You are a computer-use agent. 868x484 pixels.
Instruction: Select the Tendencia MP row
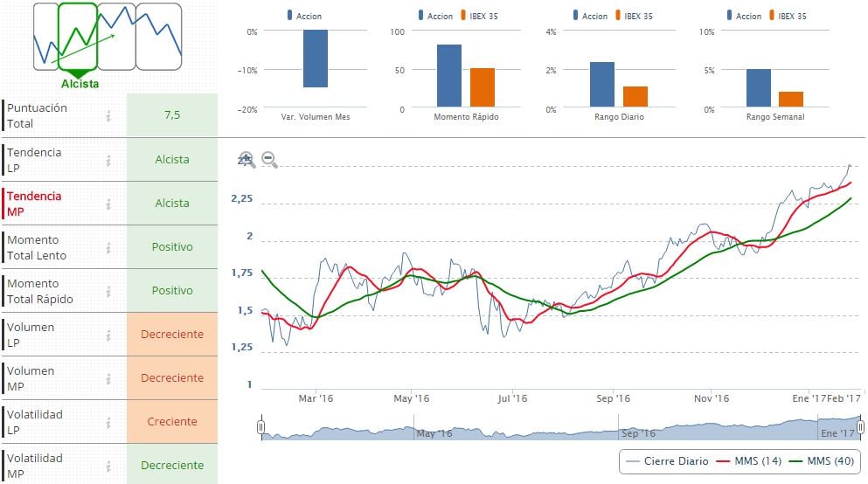coord(35,204)
